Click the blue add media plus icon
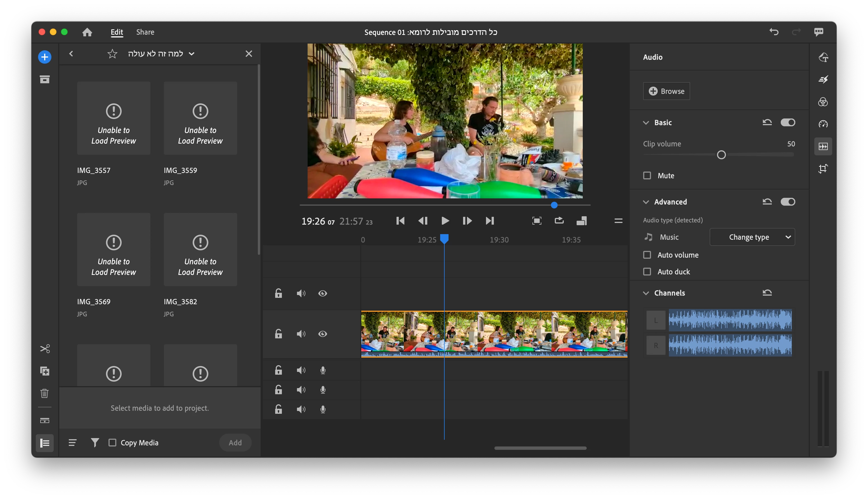Viewport: 868px width, 499px height. click(44, 57)
